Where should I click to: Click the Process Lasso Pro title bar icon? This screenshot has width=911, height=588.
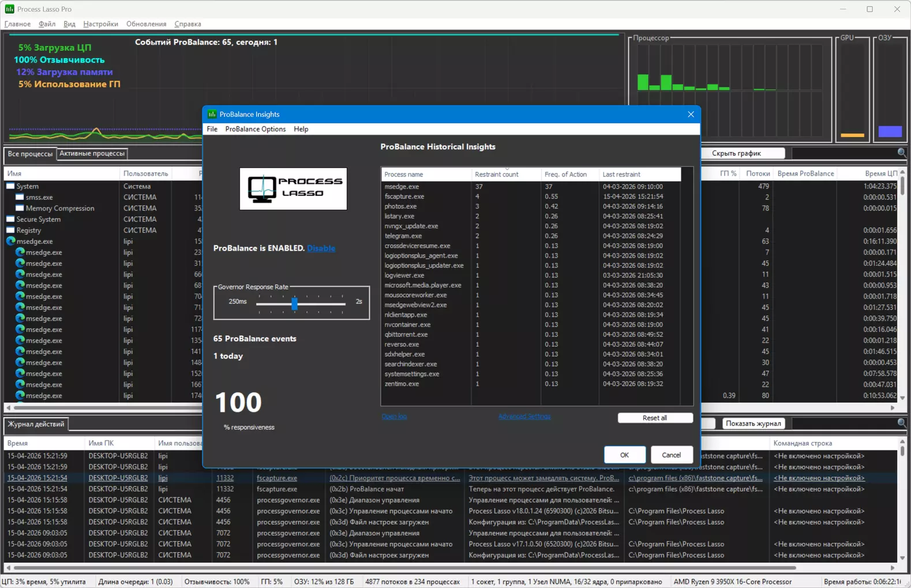tap(9, 9)
